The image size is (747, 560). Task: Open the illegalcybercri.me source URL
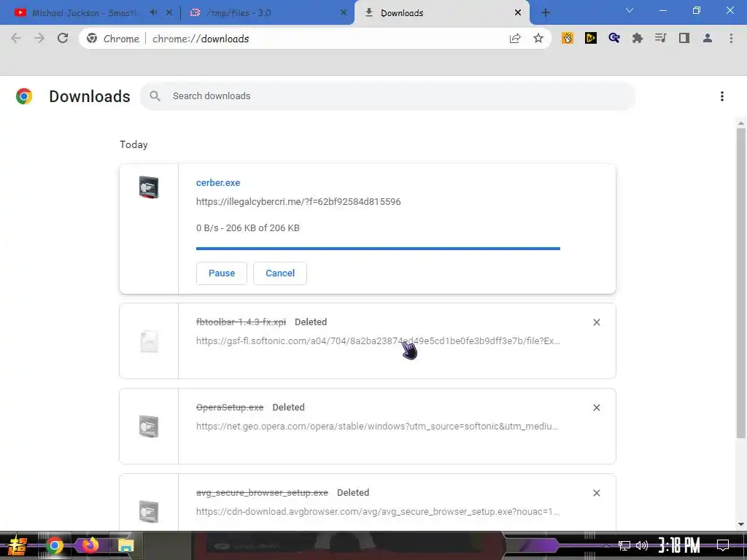[298, 201]
